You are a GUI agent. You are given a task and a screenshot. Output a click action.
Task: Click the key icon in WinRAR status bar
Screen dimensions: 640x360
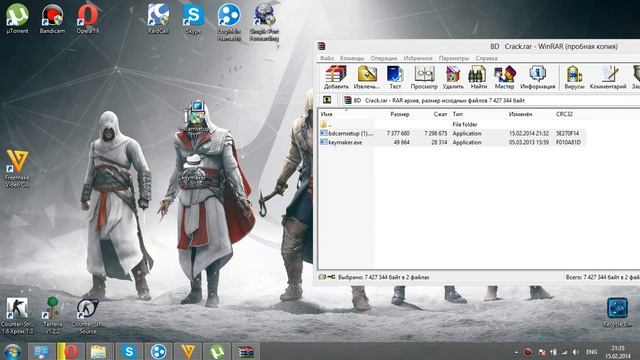pos(331,277)
